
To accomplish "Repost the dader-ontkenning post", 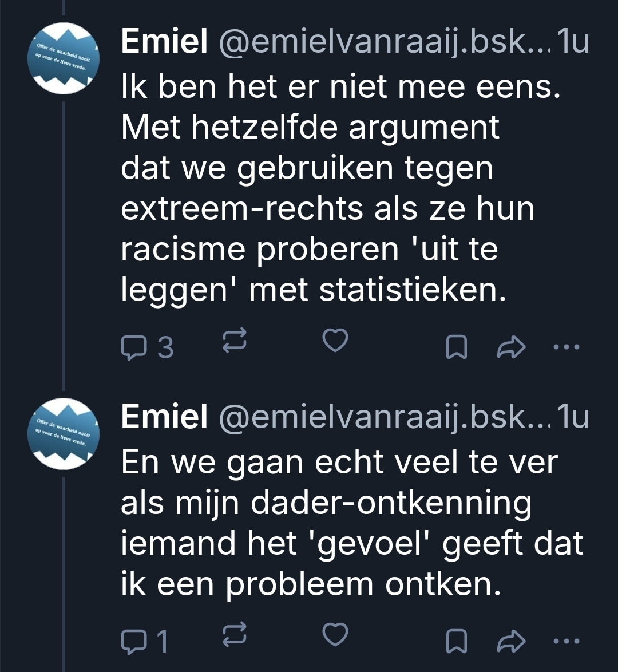I will pos(235,633).
